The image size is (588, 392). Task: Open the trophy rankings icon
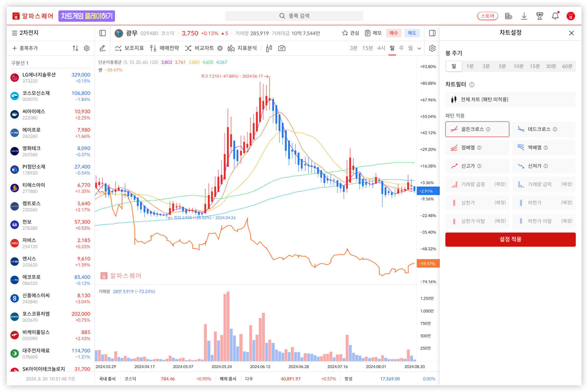[x=539, y=16]
